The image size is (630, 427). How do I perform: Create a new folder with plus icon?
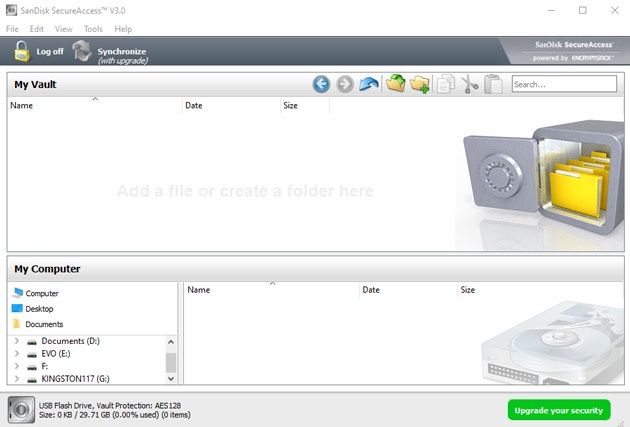(x=420, y=84)
